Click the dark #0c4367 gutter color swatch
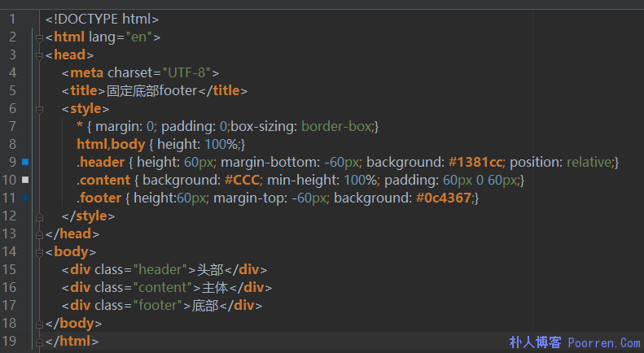The height and width of the screenshot is (353, 644). 25,198
